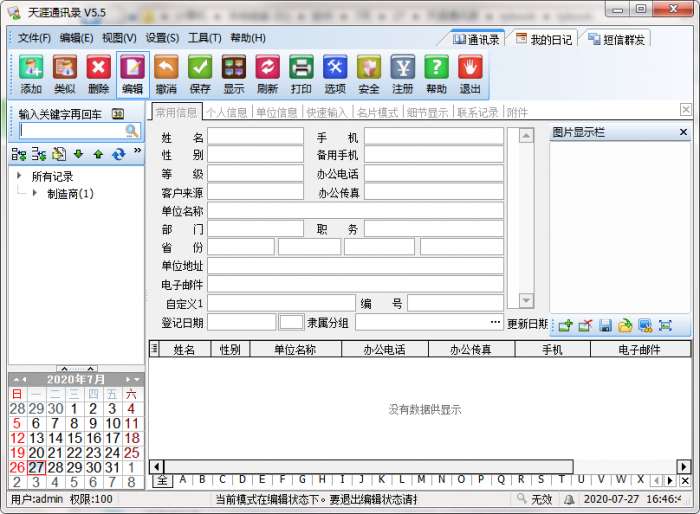Click the 添加 (Add) toolbar icon

coord(31,68)
